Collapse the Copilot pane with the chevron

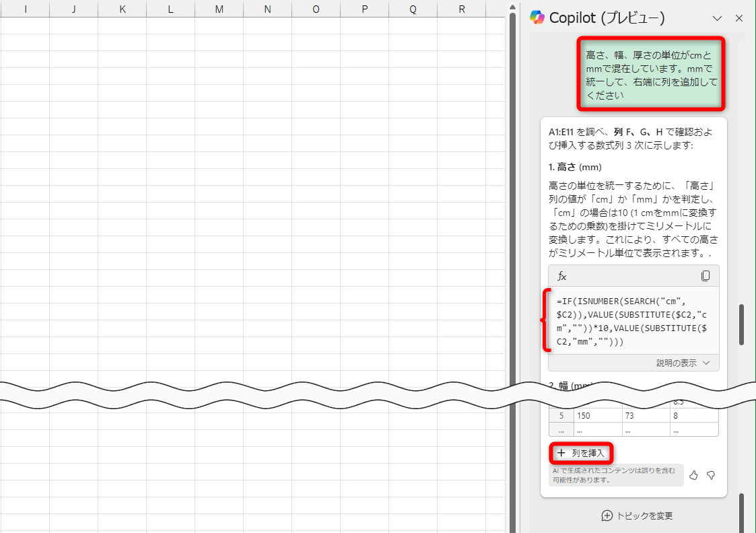(718, 18)
